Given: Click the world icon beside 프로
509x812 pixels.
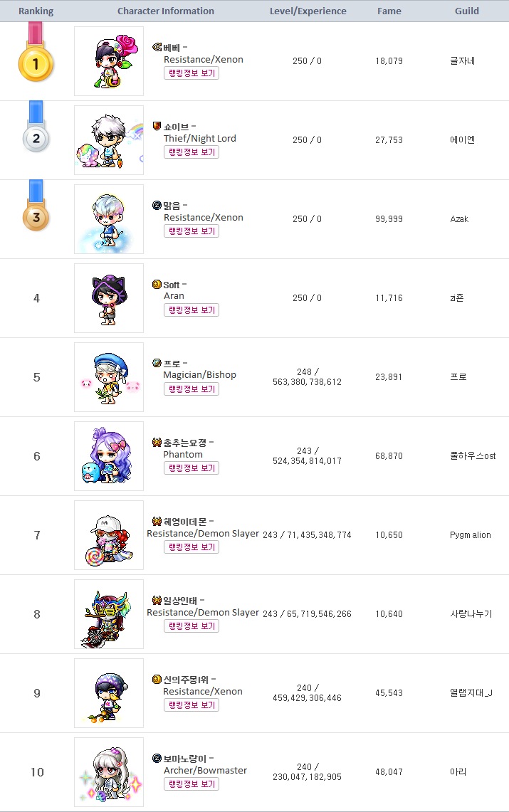Looking at the screenshot, I should tap(157, 364).
